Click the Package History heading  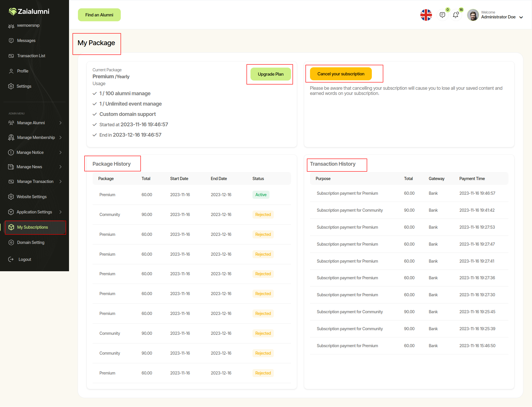112,164
